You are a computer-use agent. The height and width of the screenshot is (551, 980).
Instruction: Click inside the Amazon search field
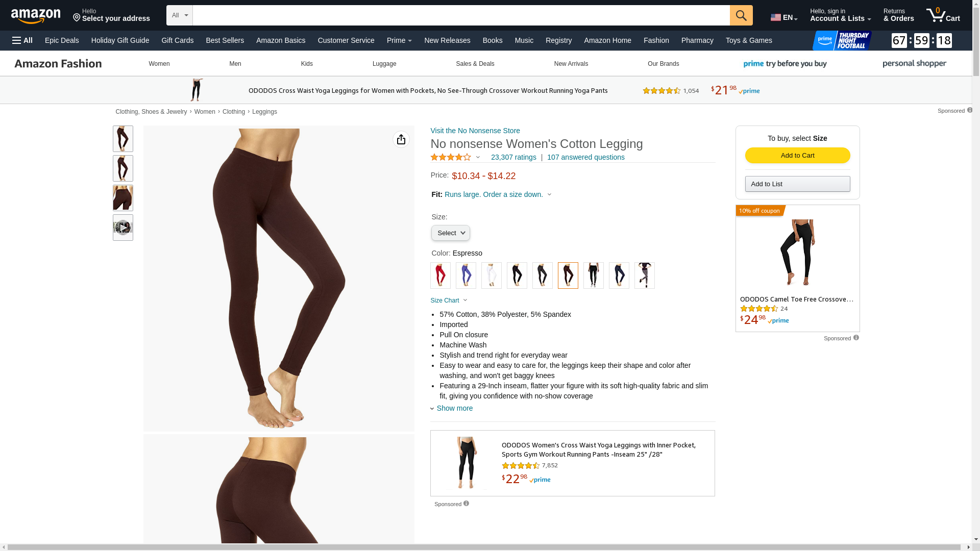click(x=461, y=15)
